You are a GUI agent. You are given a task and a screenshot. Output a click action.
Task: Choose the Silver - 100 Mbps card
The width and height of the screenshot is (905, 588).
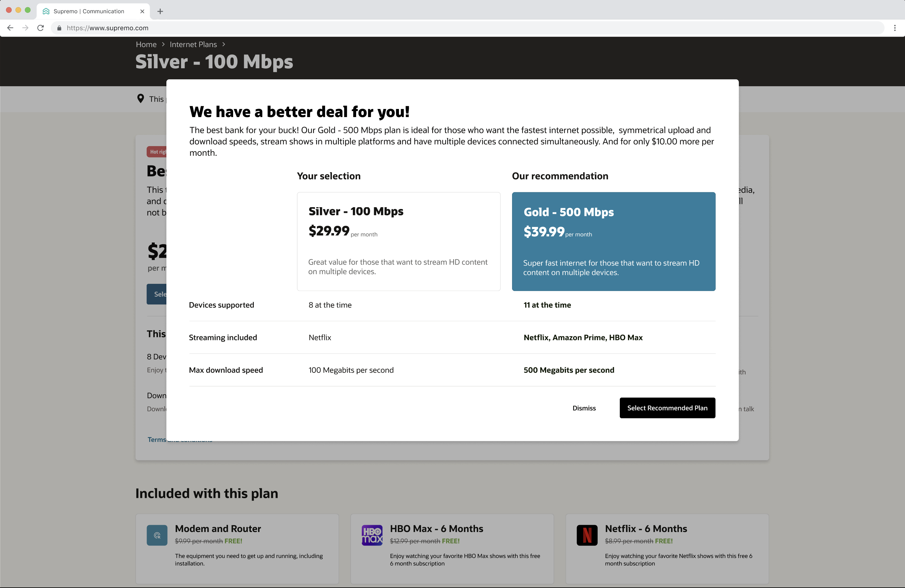pyautogui.click(x=398, y=241)
